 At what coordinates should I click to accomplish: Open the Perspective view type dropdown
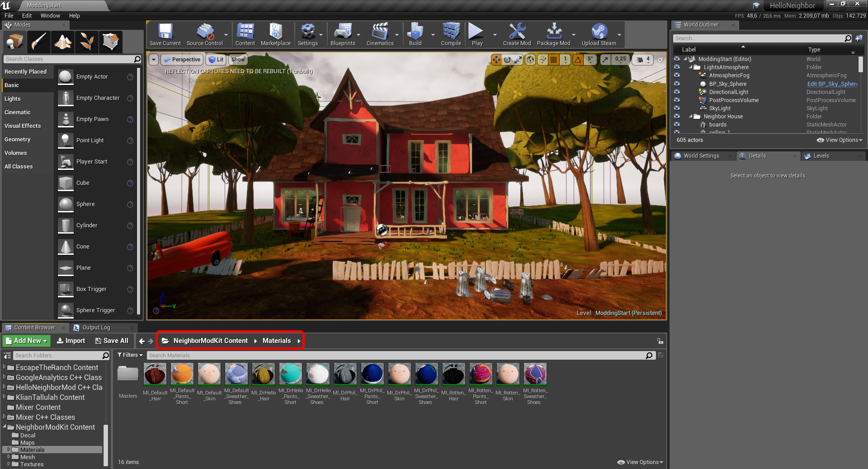[181, 60]
